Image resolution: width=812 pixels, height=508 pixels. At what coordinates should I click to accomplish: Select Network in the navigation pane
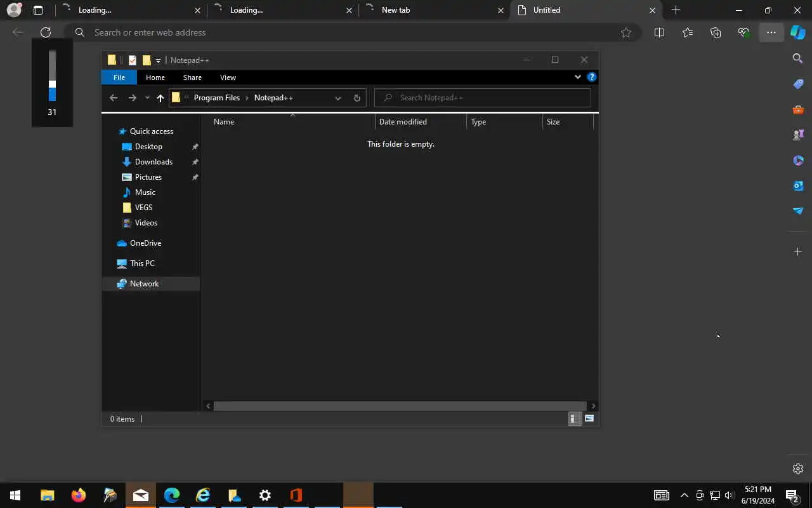144,284
